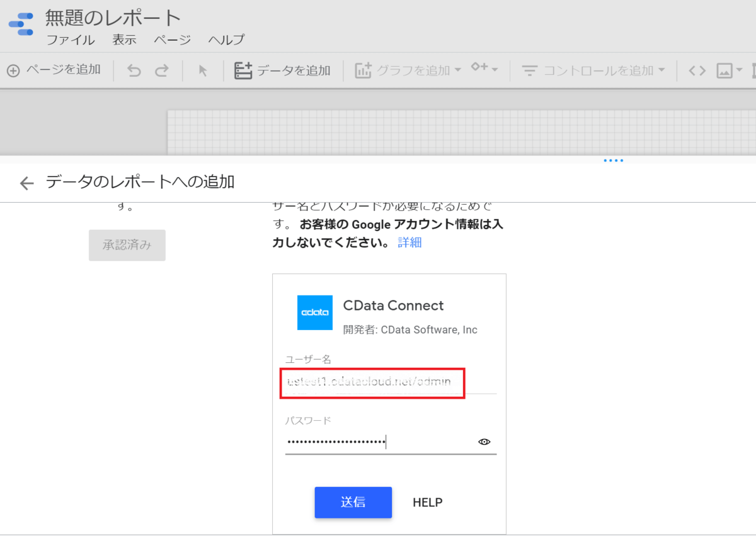Image resolution: width=756 pixels, height=538 pixels.
Task: Click the 承認済み button
Action: (x=127, y=245)
